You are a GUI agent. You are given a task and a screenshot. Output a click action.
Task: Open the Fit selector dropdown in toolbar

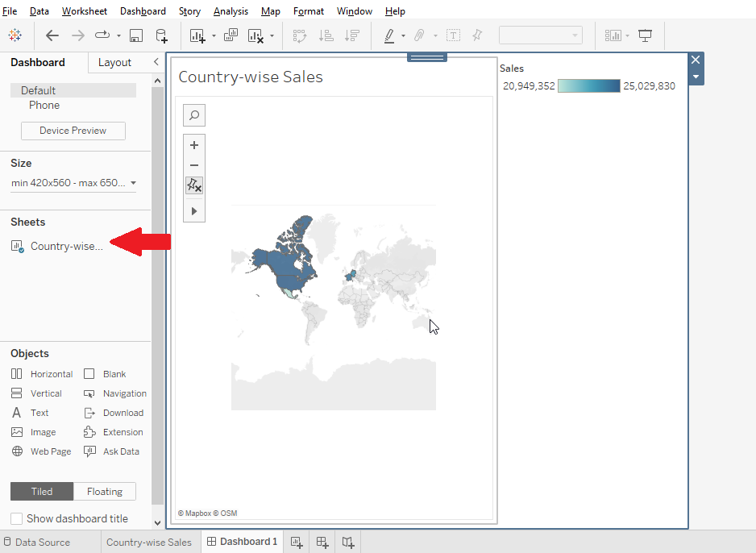(x=541, y=35)
